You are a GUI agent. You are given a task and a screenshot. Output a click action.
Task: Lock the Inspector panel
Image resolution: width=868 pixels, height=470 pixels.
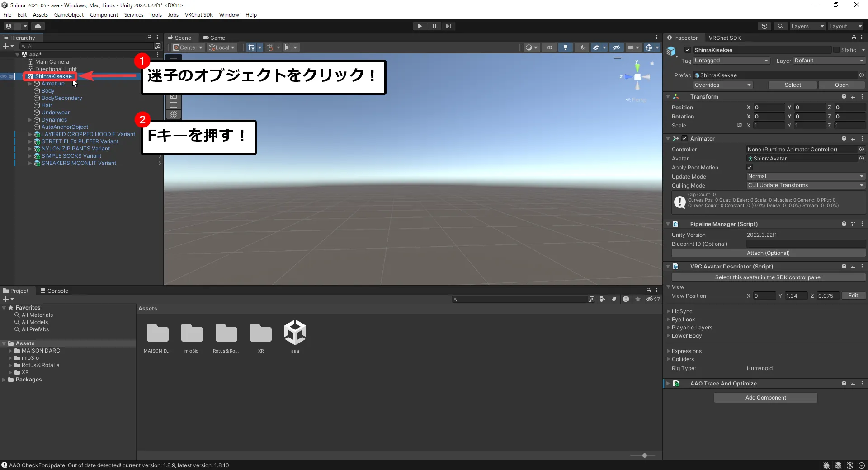coord(854,38)
